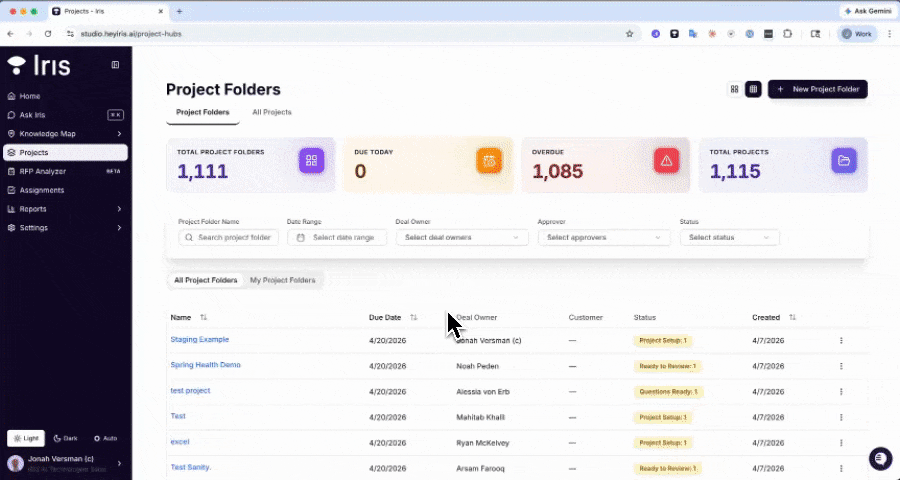Click the Search project folder field
This screenshot has height=480, width=900.
click(x=228, y=237)
